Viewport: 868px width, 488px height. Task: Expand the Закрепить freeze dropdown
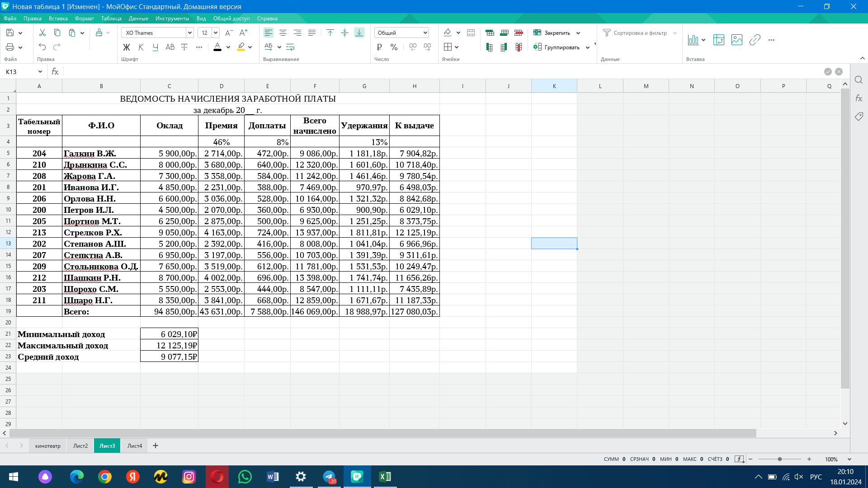(x=578, y=33)
